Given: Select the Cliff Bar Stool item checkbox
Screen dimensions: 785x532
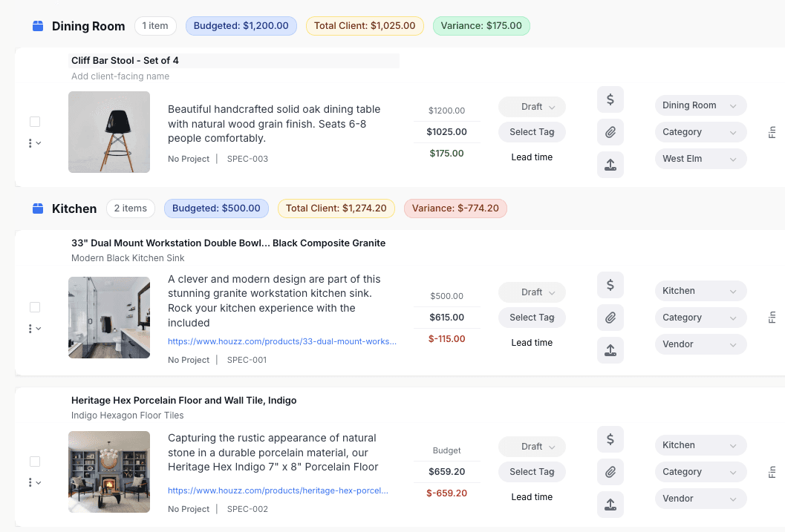Looking at the screenshot, I should (x=35, y=122).
